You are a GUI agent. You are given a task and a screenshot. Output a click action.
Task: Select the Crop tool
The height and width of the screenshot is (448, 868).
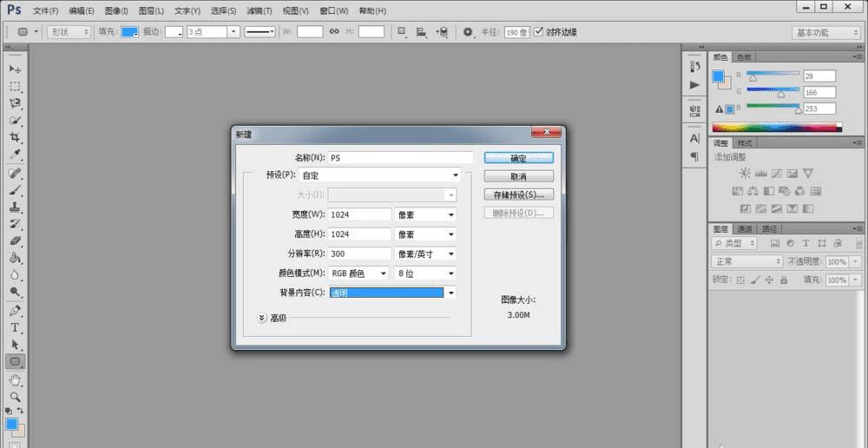tap(15, 137)
